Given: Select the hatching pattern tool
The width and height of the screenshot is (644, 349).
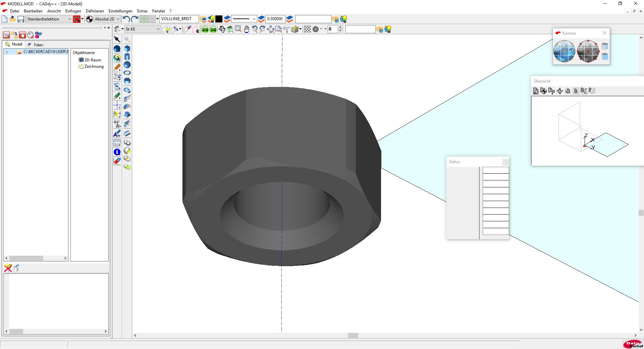Looking at the screenshot, I should (117, 143).
